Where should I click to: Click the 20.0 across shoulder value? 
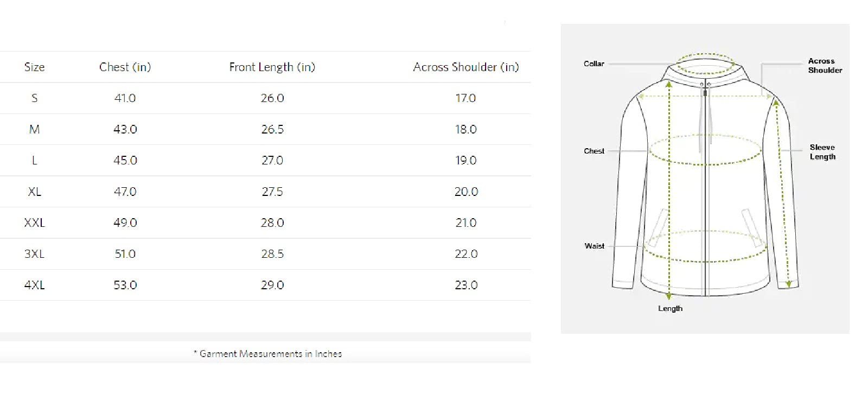[466, 192]
